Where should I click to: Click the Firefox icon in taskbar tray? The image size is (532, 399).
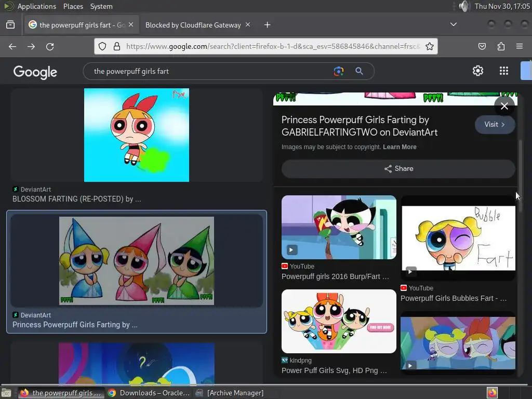492,393
